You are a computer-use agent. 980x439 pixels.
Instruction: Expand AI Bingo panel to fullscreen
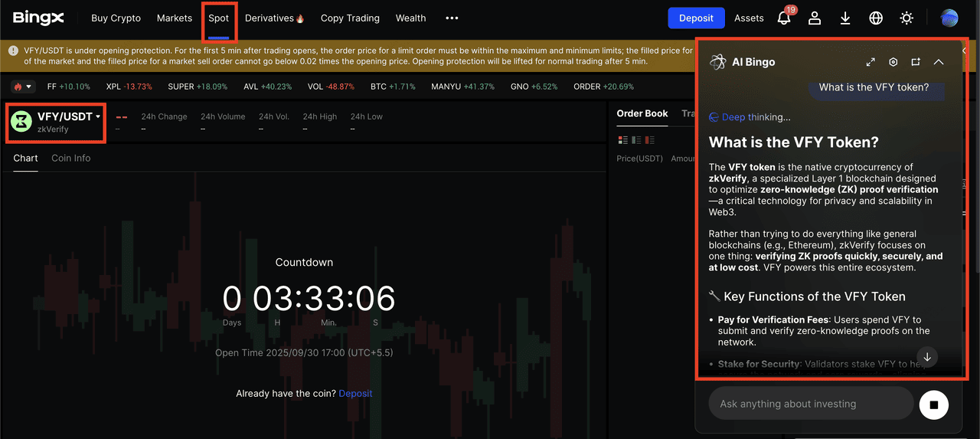tap(871, 62)
